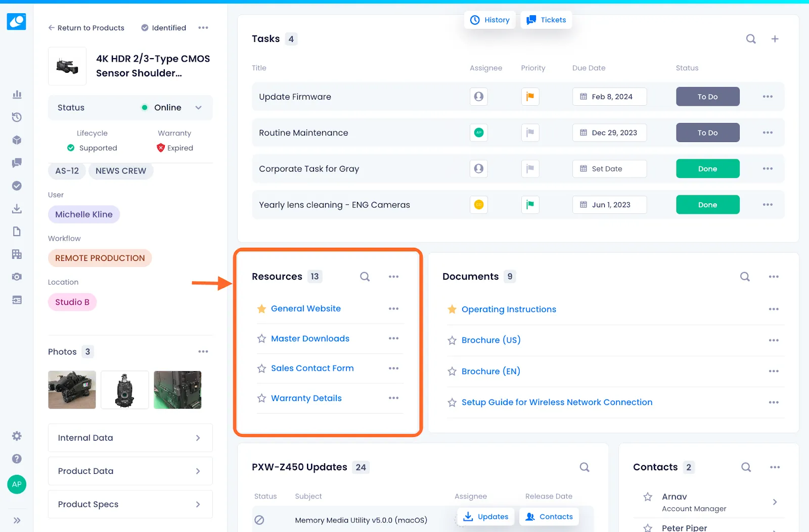The width and height of the screenshot is (809, 532).
Task: Open the settings gear icon in sidebar
Action: 17,436
